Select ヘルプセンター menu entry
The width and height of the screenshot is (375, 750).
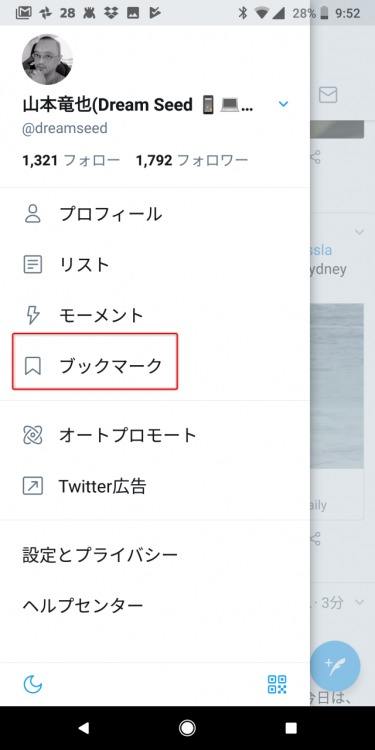click(82, 606)
